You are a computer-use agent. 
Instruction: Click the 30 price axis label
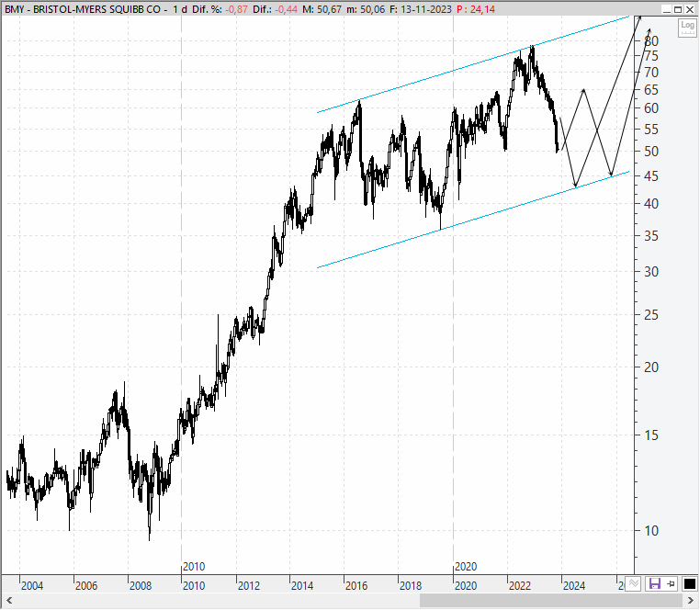point(651,272)
